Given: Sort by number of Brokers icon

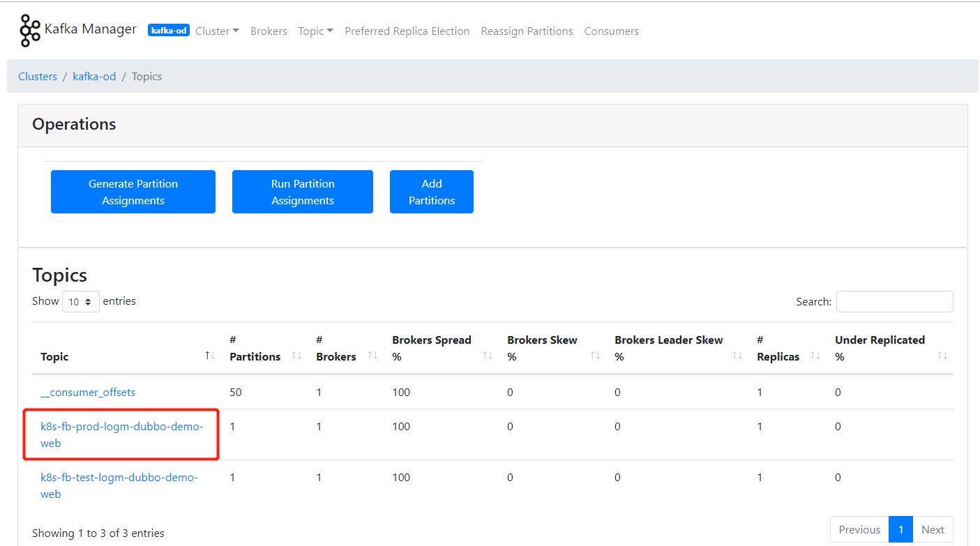Looking at the screenshot, I should pos(372,356).
